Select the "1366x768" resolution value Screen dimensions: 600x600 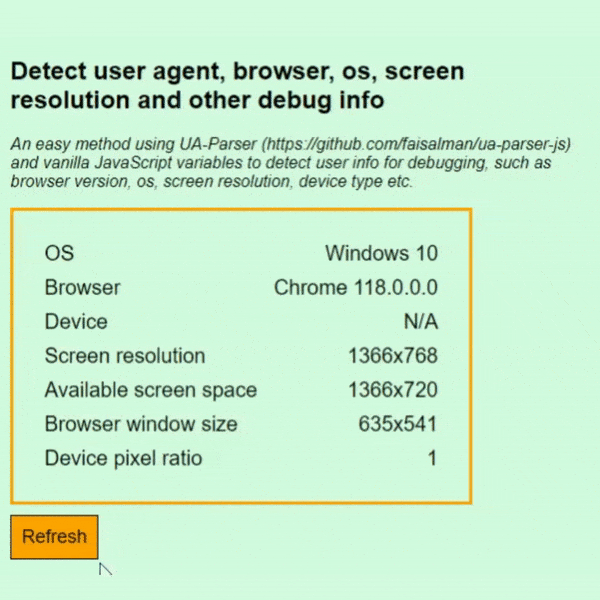coord(393,355)
